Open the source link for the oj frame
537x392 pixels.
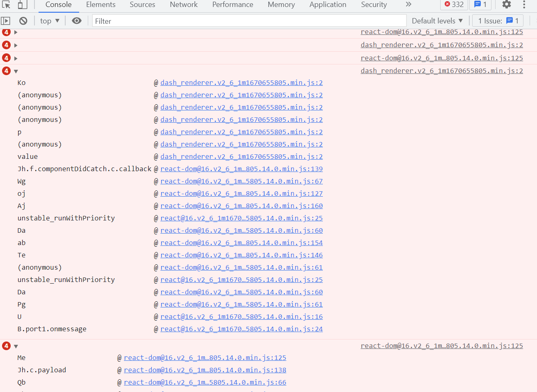coord(242,194)
